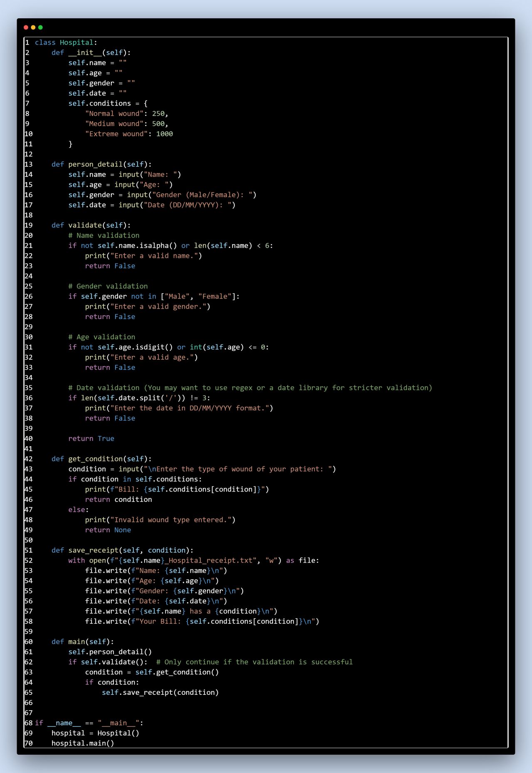
Task: Click the red close dot
Action: coord(26,27)
